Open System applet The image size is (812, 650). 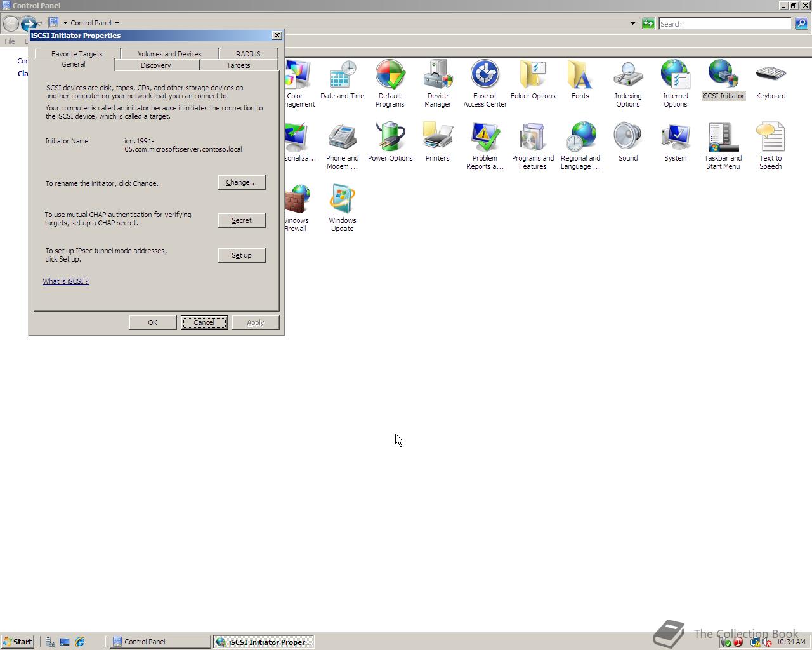click(675, 143)
